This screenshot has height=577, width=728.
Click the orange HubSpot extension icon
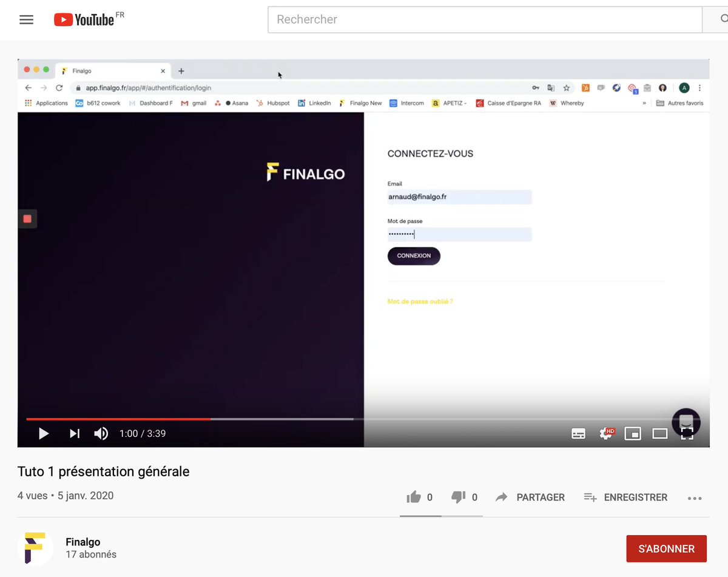click(586, 88)
